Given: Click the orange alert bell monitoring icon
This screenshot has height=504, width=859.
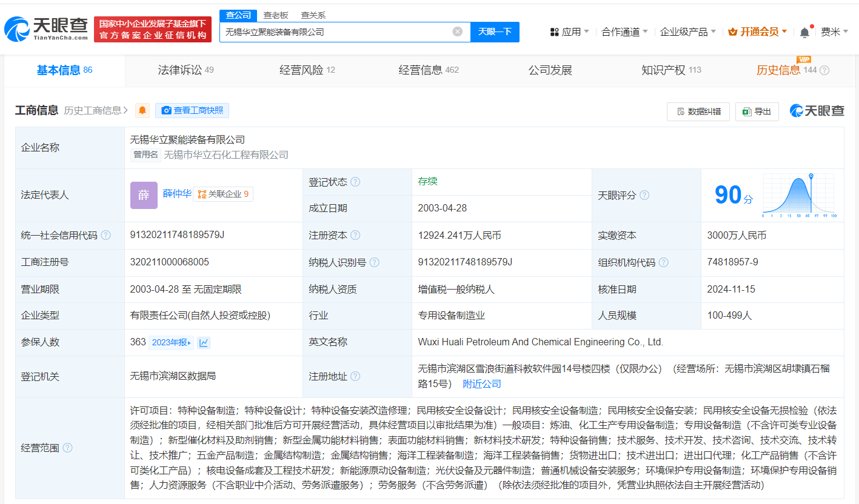Looking at the screenshot, I should (x=142, y=110).
